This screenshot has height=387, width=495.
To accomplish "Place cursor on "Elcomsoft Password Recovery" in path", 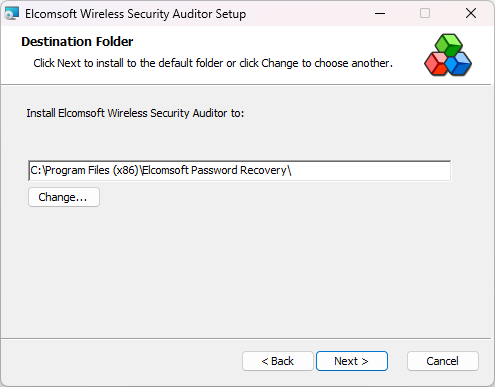I will click(214, 170).
